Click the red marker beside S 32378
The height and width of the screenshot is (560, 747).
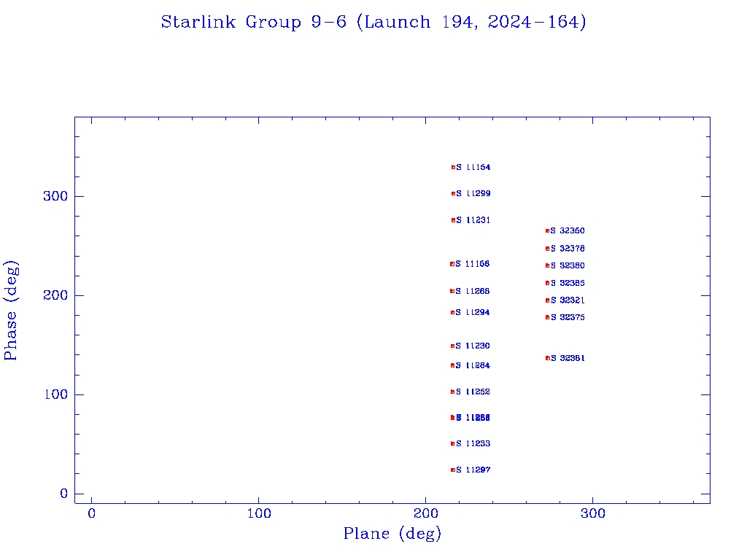(547, 249)
